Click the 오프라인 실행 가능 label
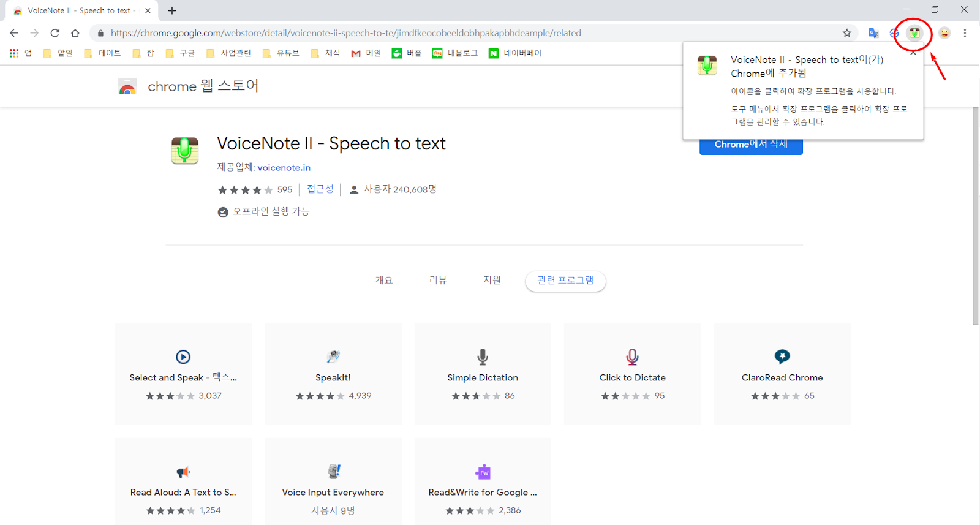 pos(263,211)
